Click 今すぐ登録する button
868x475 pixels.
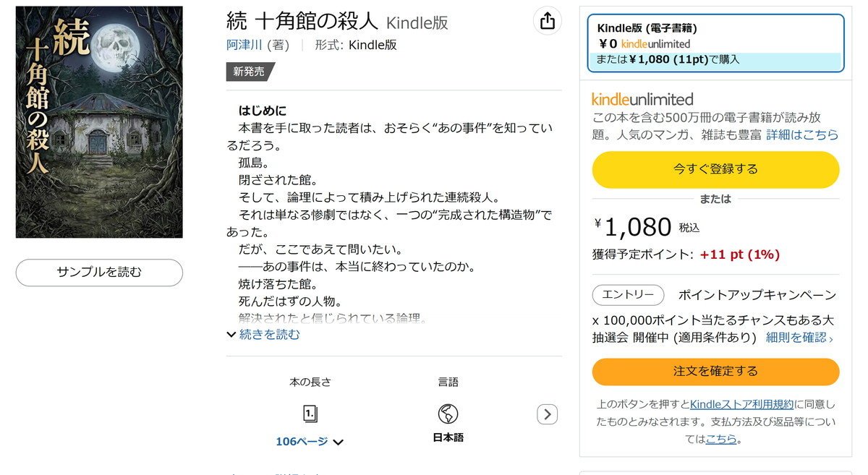pos(715,169)
